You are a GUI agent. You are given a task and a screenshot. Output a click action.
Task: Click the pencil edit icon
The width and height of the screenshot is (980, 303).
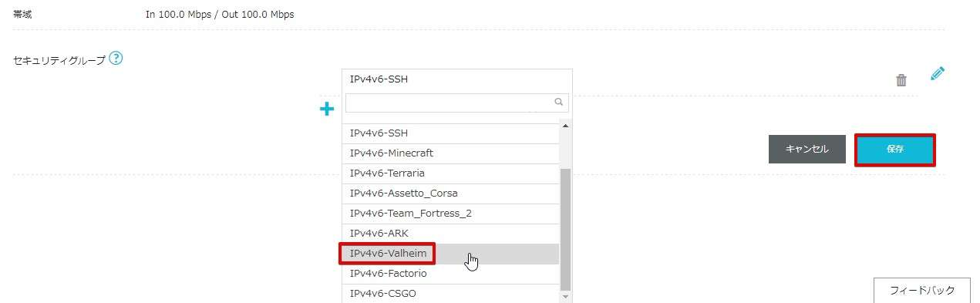(x=938, y=74)
